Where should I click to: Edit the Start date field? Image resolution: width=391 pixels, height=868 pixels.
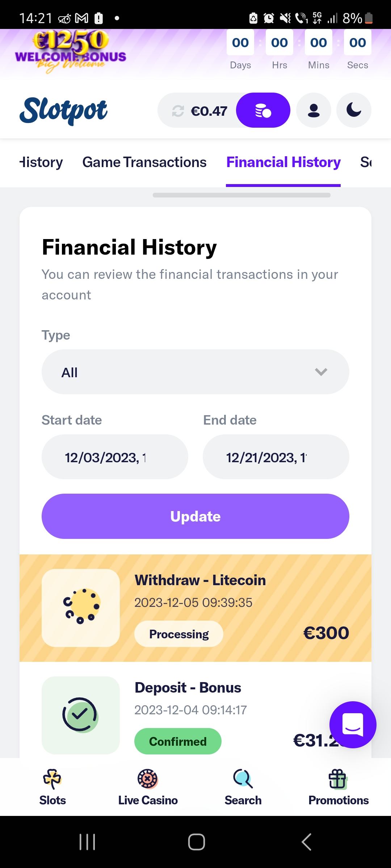point(115,457)
